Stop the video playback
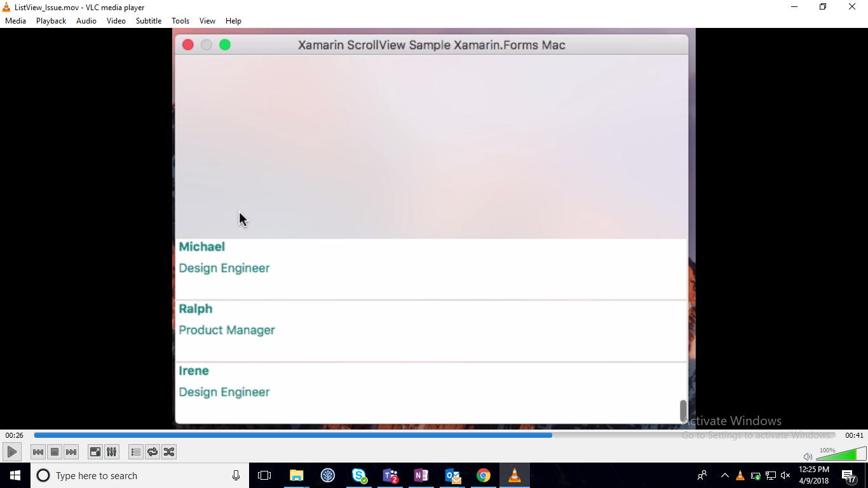 pyautogui.click(x=55, y=452)
